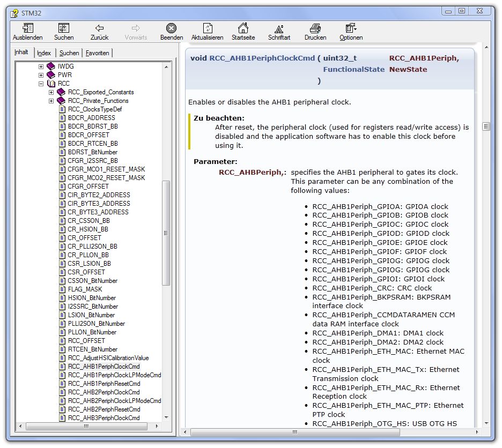Click page icon next to RCC_ClocksTypeDef
Image resolution: width=502 pixels, height=448 pixels.
tap(62, 109)
